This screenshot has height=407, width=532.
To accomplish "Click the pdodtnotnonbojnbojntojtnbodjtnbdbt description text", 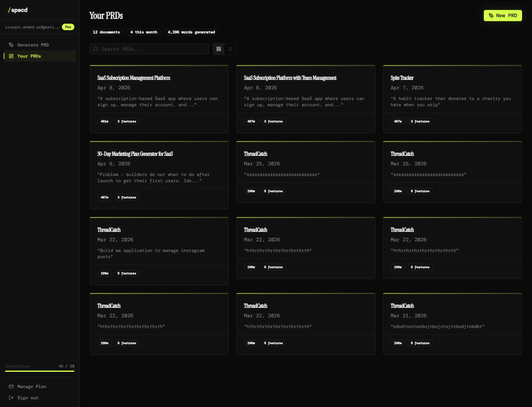I will tap(438, 326).
